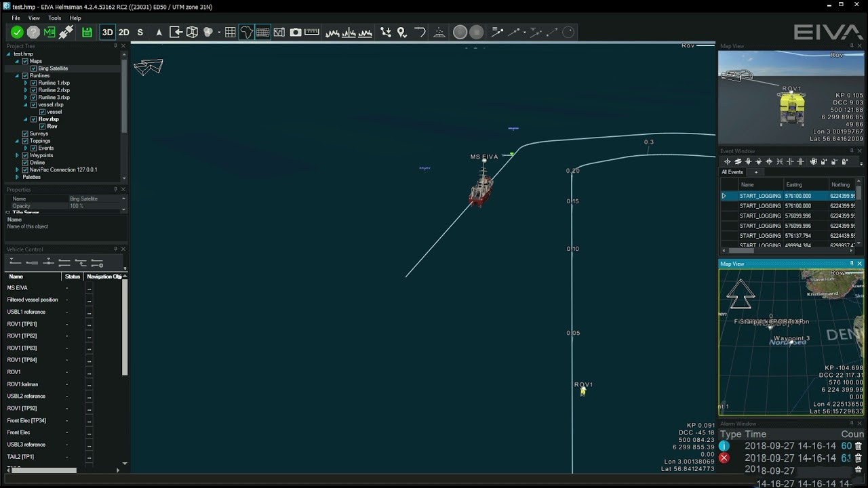Collapse the Maps tree node
The height and width of the screenshot is (488, 868).
pos(17,61)
